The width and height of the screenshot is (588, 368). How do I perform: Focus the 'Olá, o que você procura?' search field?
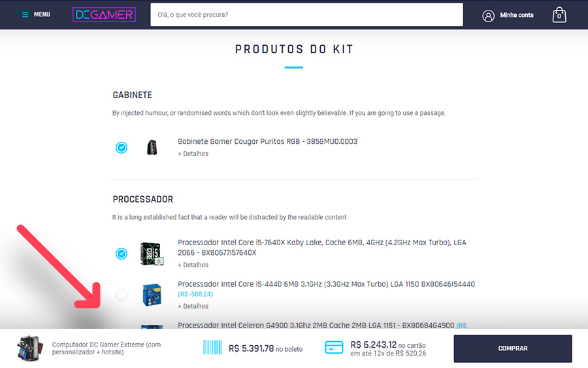point(306,14)
